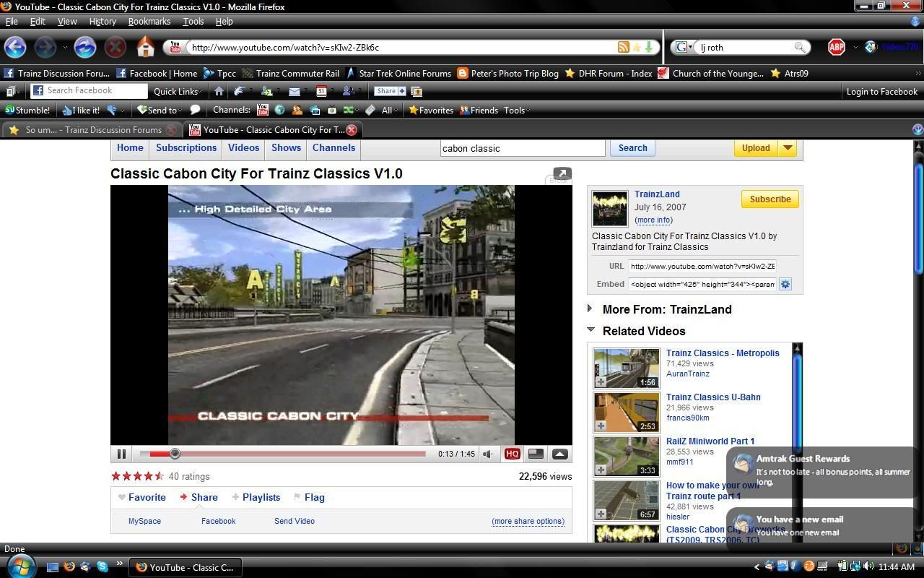Open Facebook toolbar messages envelope icon
Viewport: 924px width, 578px height.
click(294, 91)
